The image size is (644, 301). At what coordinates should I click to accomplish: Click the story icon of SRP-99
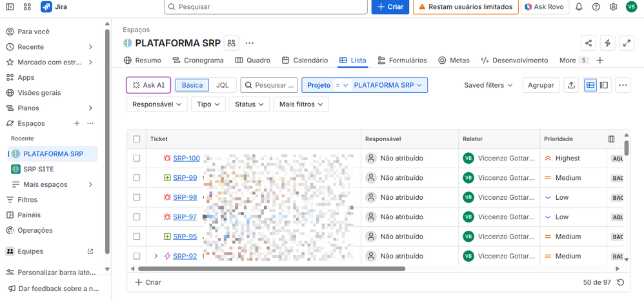coord(167,178)
